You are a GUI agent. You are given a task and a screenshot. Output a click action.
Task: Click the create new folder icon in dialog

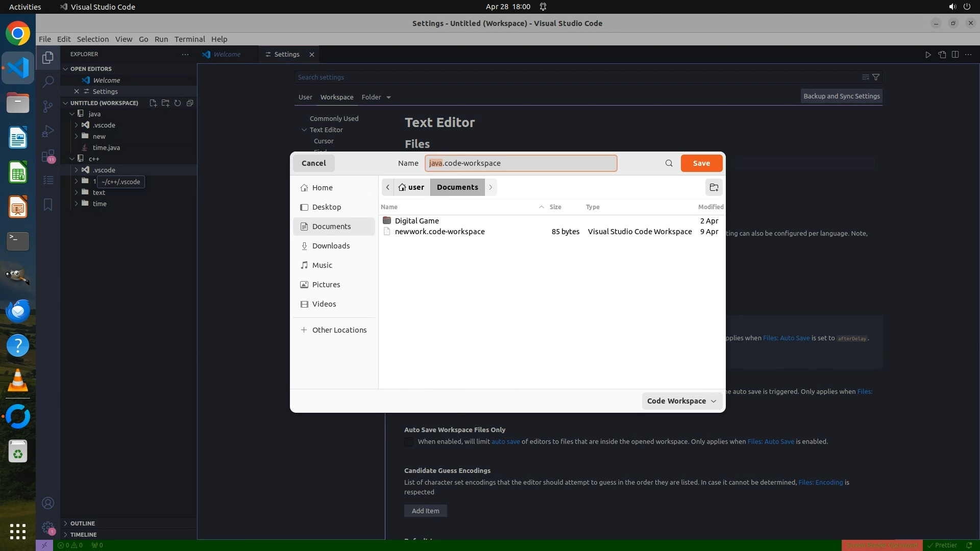pyautogui.click(x=714, y=187)
